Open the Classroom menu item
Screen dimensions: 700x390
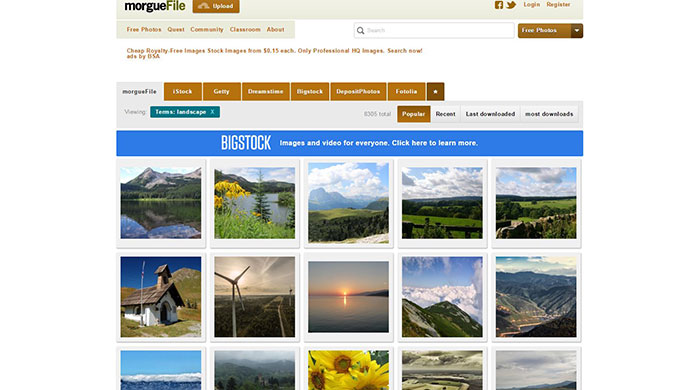pyautogui.click(x=245, y=29)
